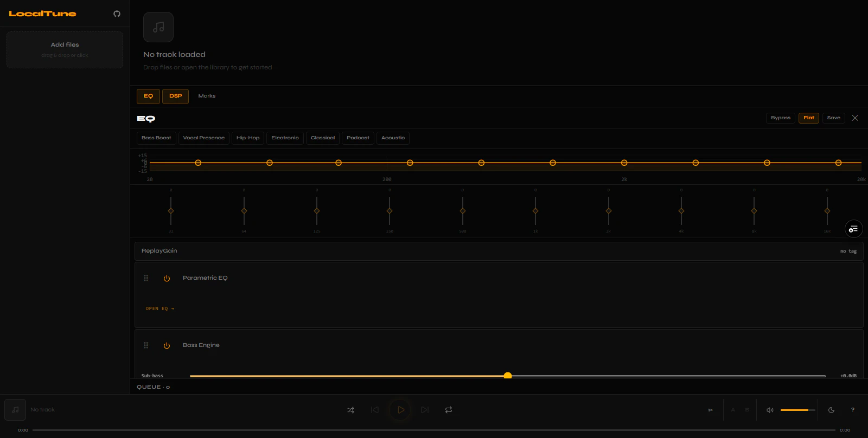The height and width of the screenshot is (438, 868).
Task: Grab the Bass Engine drag handle
Action: (146, 345)
